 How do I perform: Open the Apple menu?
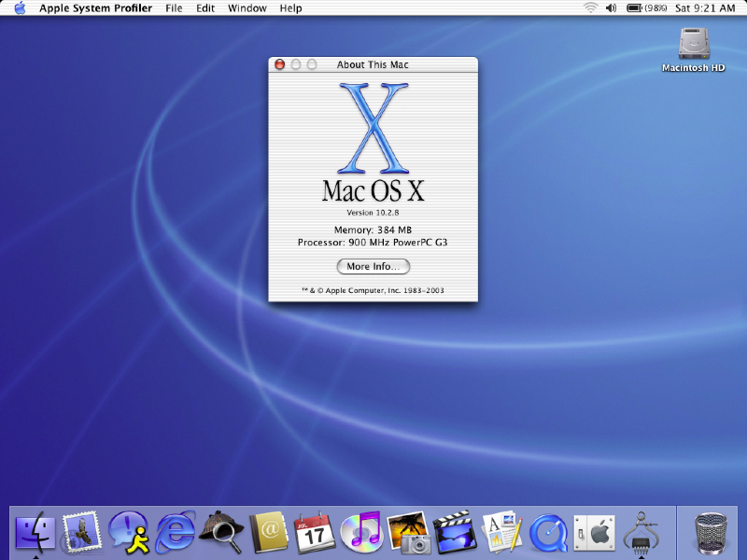[x=20, y=8]
